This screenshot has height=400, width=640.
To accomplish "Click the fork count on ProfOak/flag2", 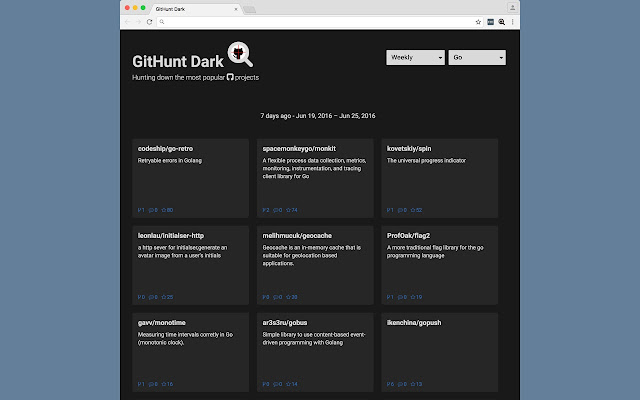I will coord(390,297).
